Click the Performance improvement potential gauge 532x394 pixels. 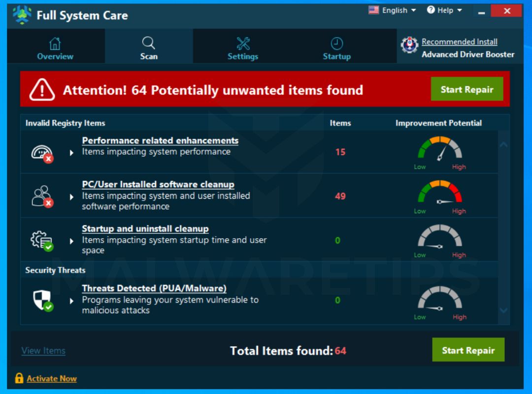pyautogui.click(x=440, y=149)
